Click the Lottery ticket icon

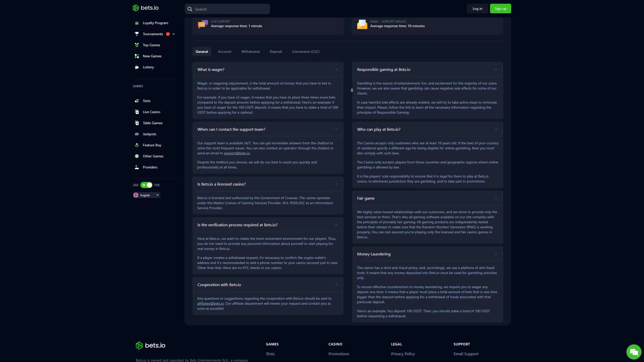[137, 67]
